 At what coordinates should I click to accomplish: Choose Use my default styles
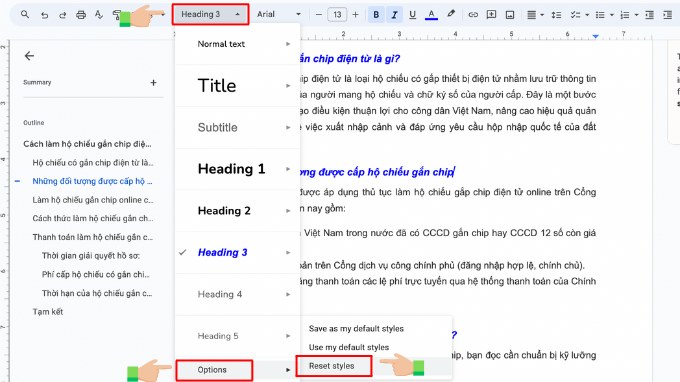(x=349, y=347)
